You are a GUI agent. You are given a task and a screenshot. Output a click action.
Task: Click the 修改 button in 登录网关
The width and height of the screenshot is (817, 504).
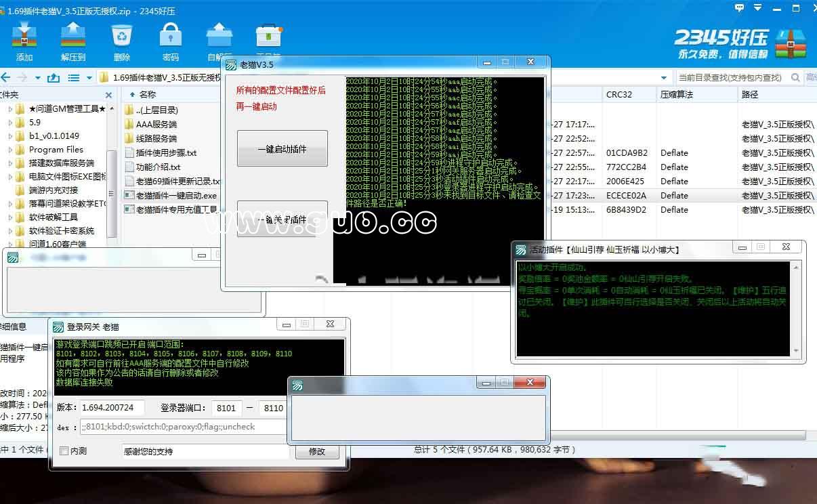317,451
